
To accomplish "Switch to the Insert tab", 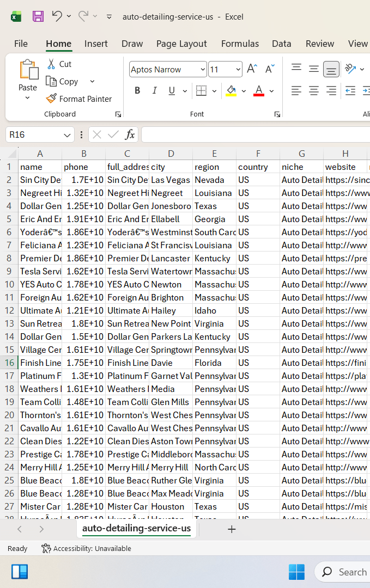I will pos(96,44).
